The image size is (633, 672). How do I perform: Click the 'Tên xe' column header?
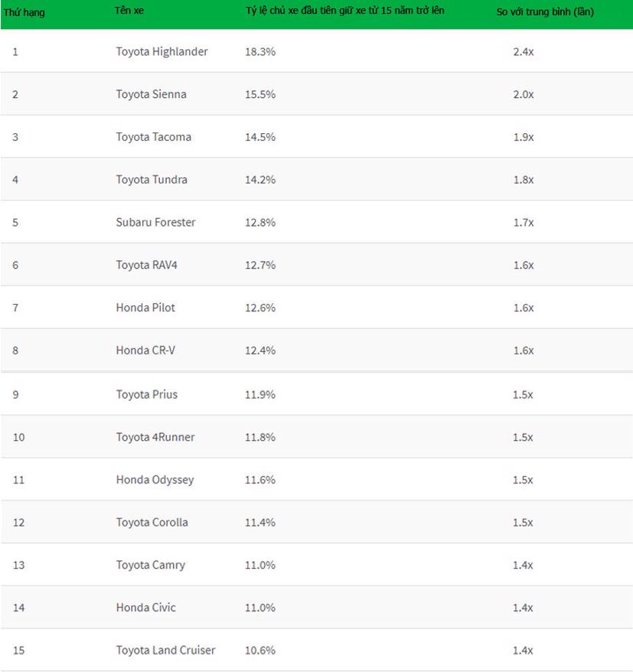coord(129,11)
